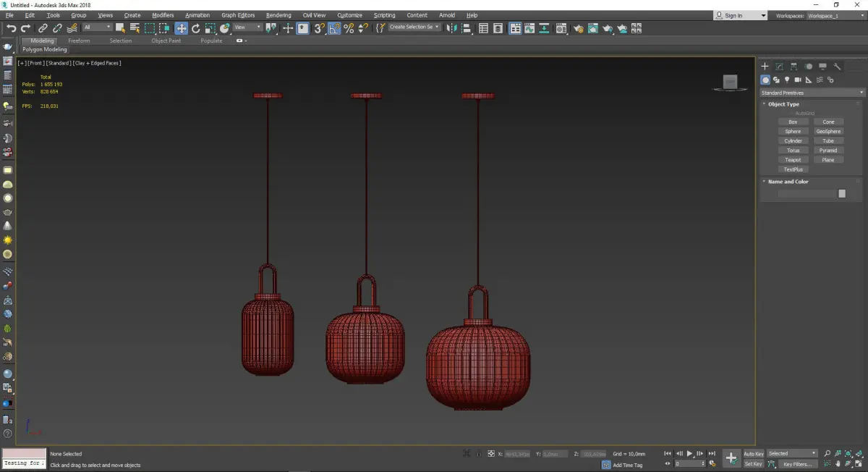Screen dimensions: 868x472
Task: Open the Rendered Frame Window icon
Action: click(592, 28)
